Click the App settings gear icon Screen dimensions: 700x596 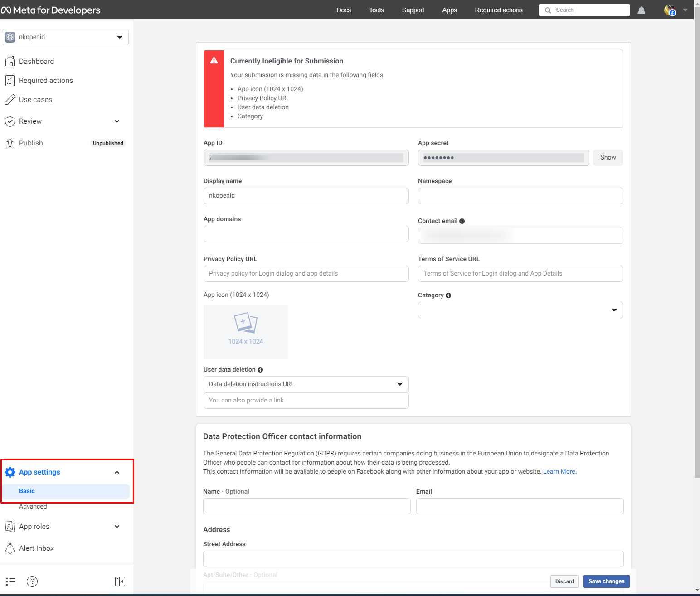click(10, 472)
